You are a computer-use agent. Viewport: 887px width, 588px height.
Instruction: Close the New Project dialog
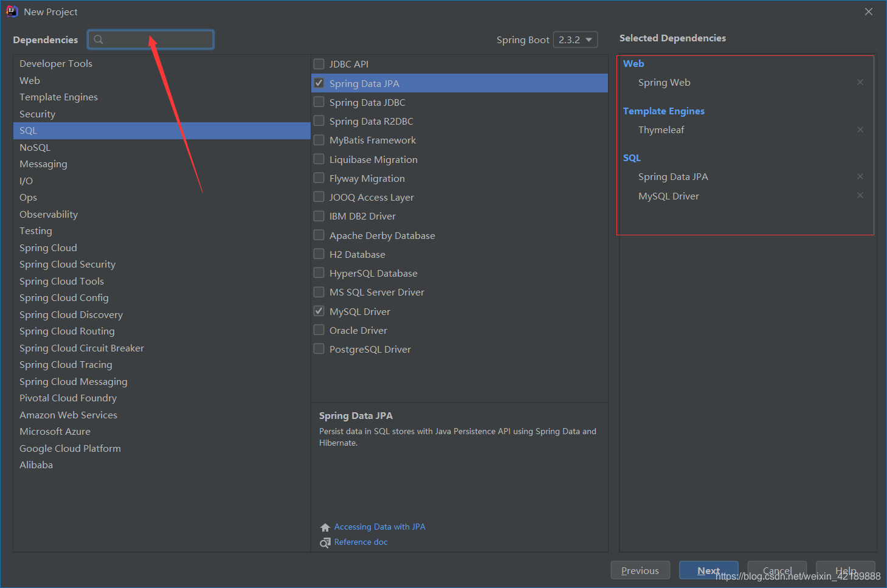869,12
